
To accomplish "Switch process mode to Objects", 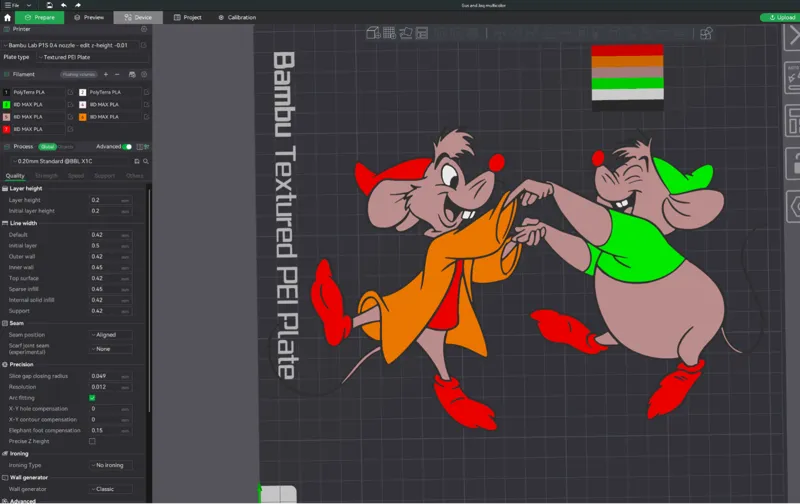I will (x=65, y=147).
